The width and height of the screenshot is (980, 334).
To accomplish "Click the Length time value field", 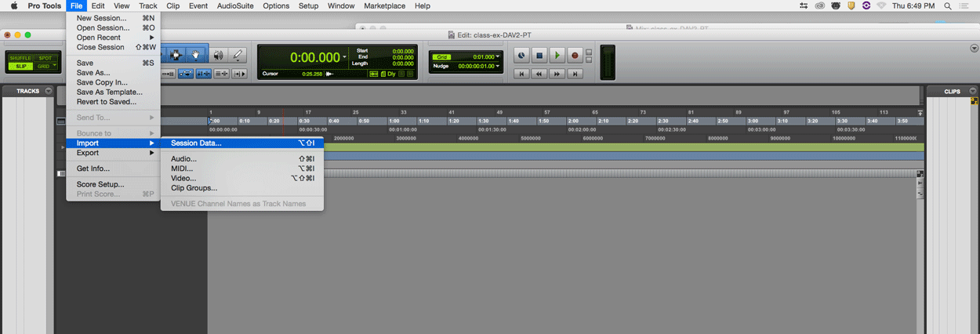I will coord(402,64).
